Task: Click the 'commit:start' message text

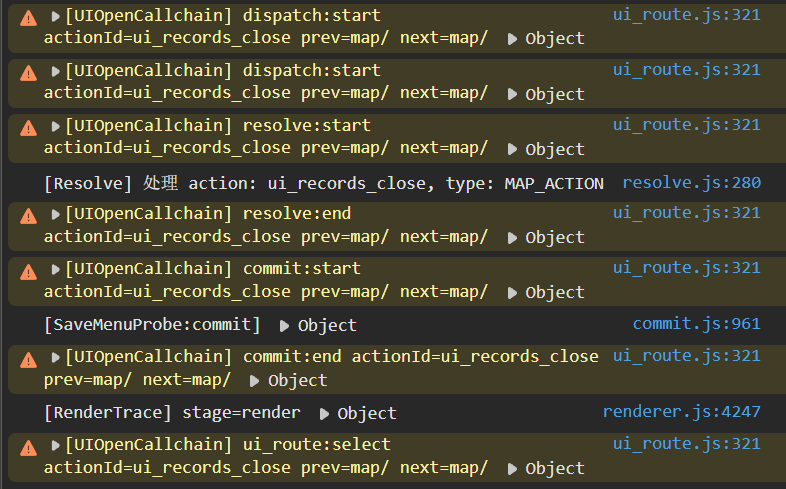Action: coord(302,269)
